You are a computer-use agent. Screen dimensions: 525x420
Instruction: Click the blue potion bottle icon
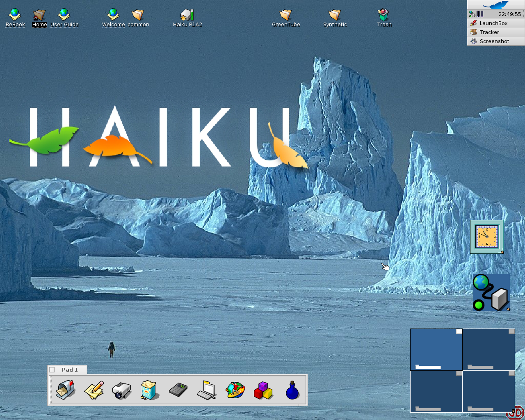(292, 390)
